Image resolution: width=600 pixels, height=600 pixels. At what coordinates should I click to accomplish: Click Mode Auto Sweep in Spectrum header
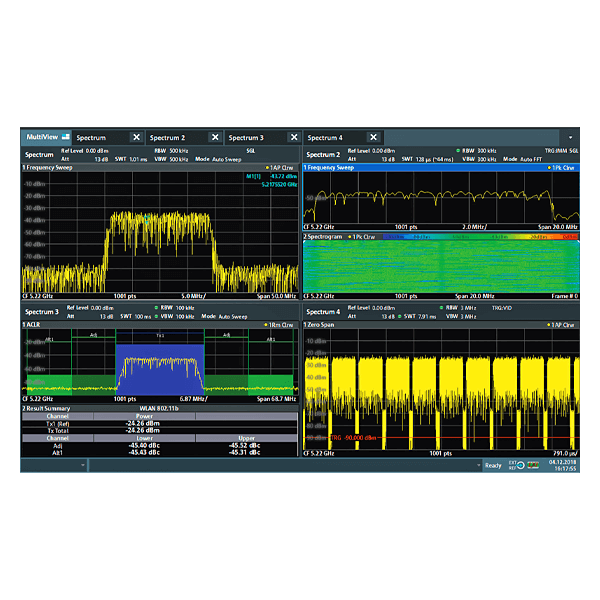218,159
